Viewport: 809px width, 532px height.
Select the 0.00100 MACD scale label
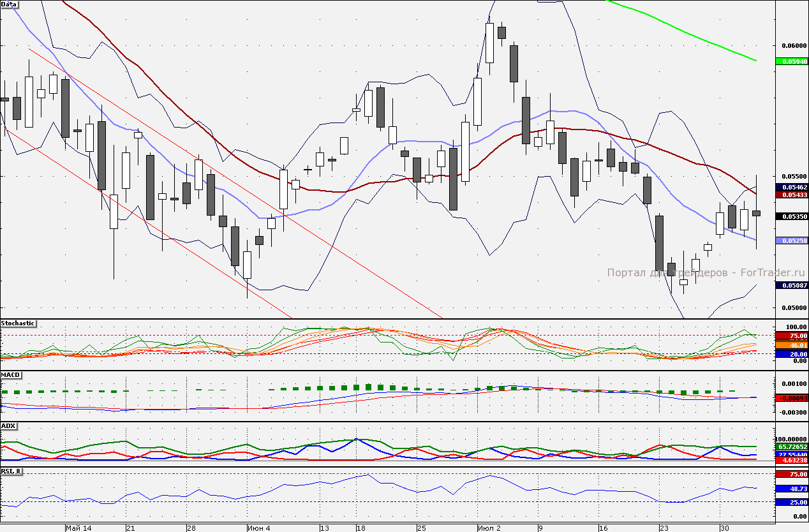pos(794,383)
